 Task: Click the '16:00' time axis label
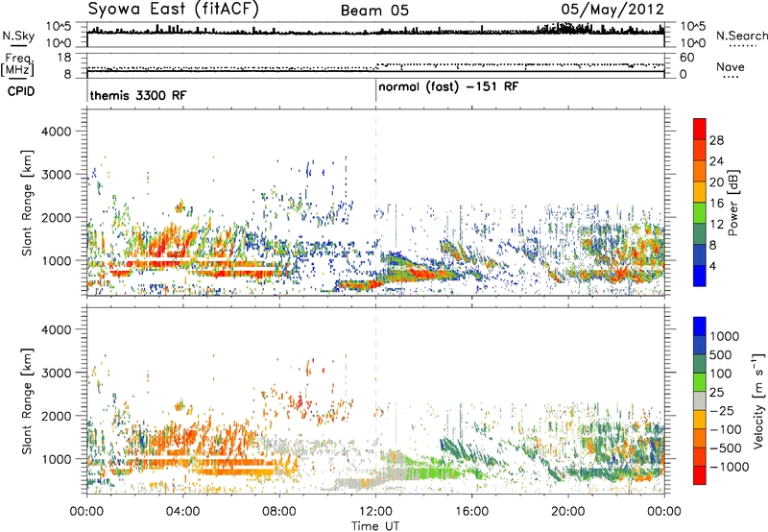click(471, 512)
